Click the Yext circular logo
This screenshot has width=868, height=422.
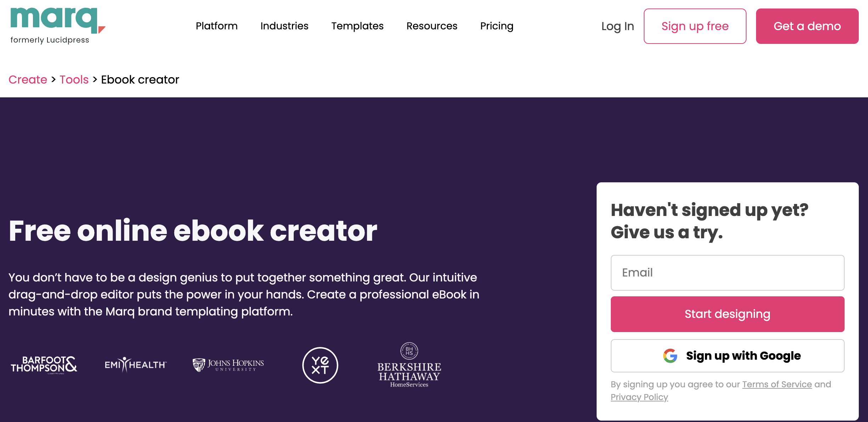(320, 365)
